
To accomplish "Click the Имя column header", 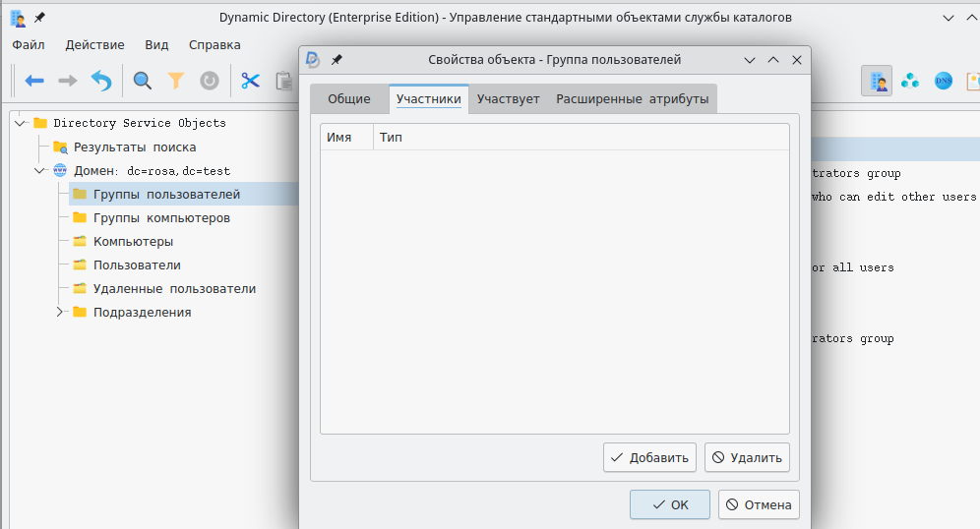I will click(339, 137).
